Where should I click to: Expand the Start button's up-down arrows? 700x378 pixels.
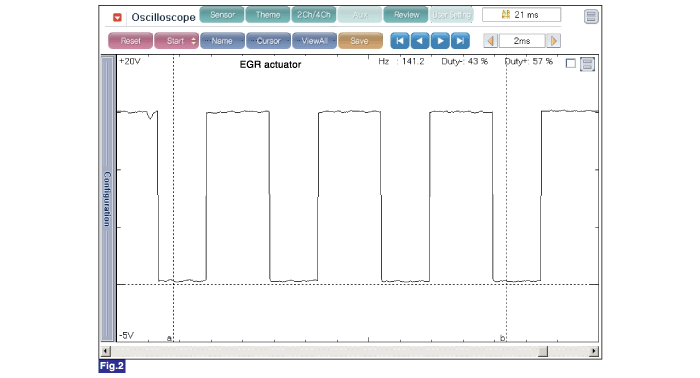193,41
